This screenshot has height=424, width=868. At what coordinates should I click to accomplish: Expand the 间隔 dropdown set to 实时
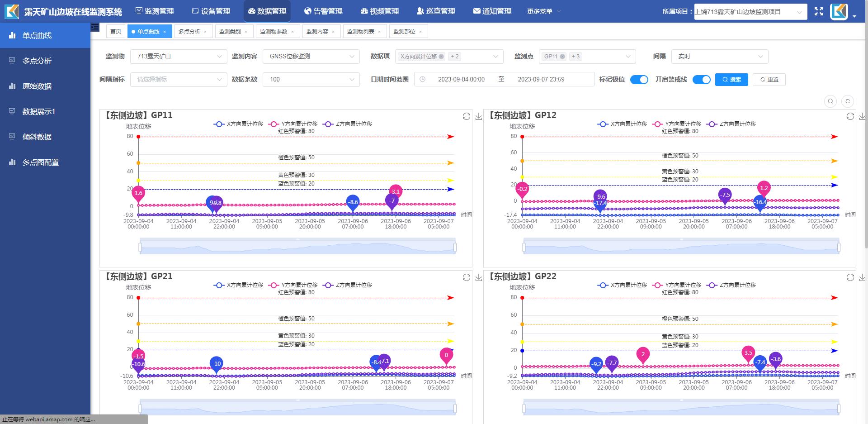coord(719,57)
